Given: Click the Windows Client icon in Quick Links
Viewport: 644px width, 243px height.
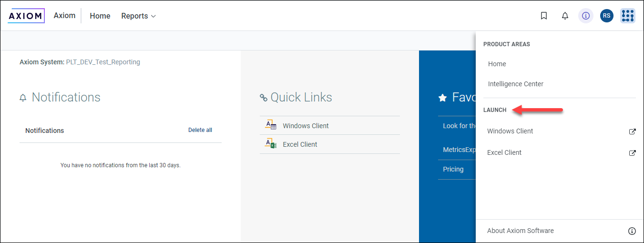Looking at the screenshot, I should pos(271,125).
